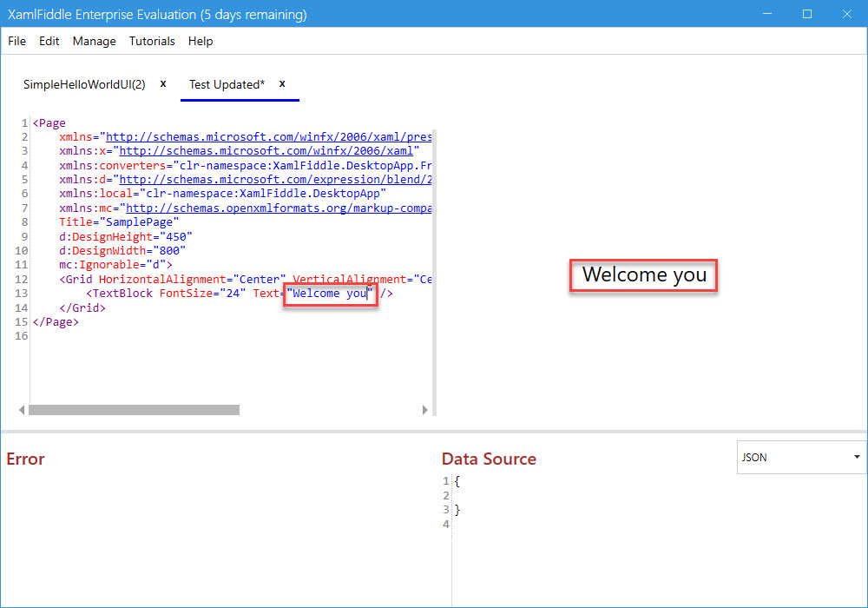Viewport: 868px width, 608px height.
Task: Open the File menu
Action: [x=16, y=41]
